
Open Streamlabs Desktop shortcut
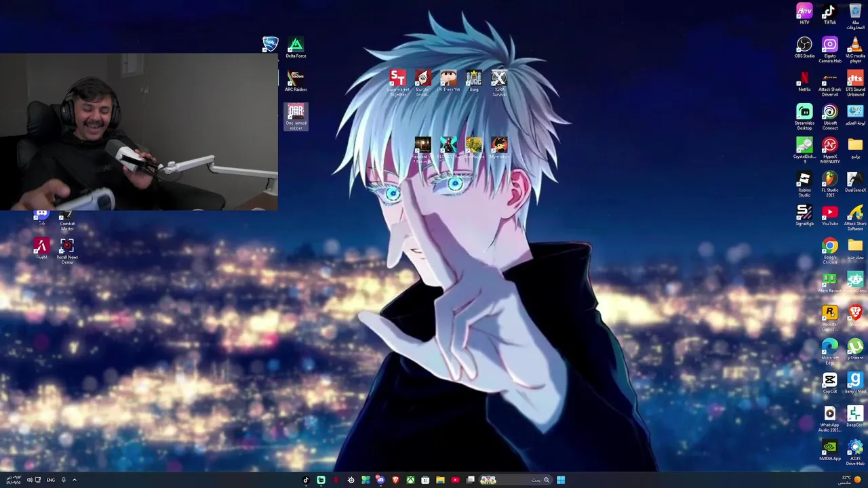click(x=804, y=117)
